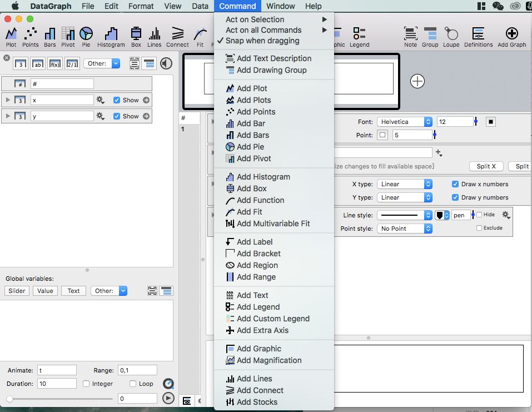Open the Y type Linear dropdown
532x412 pixels.
[405, 197]
